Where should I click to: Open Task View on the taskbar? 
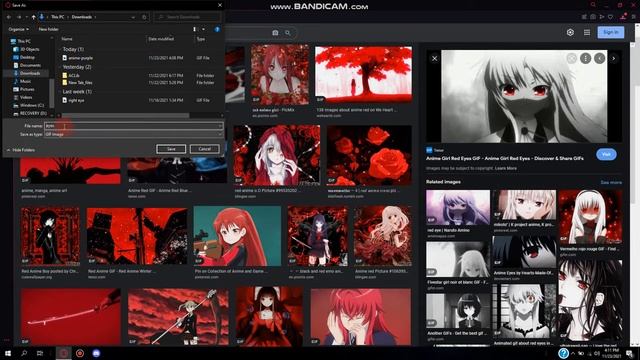(x=40, y=353)
